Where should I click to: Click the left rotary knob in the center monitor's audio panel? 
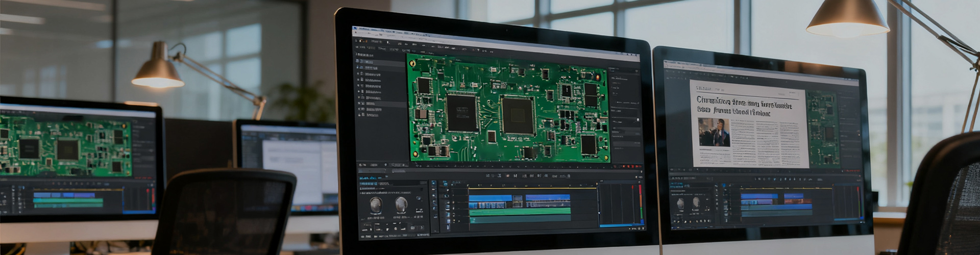coord(376,205)
